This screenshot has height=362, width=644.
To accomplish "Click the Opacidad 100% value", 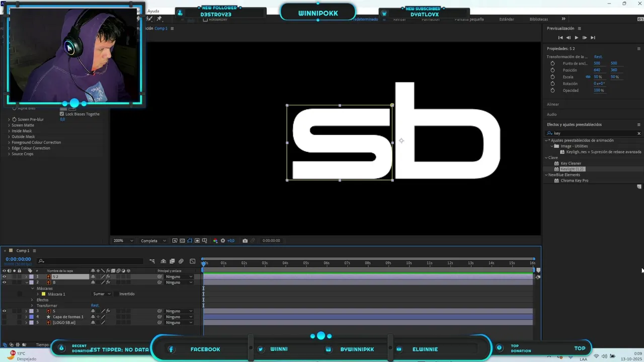I will pos(599,90).
